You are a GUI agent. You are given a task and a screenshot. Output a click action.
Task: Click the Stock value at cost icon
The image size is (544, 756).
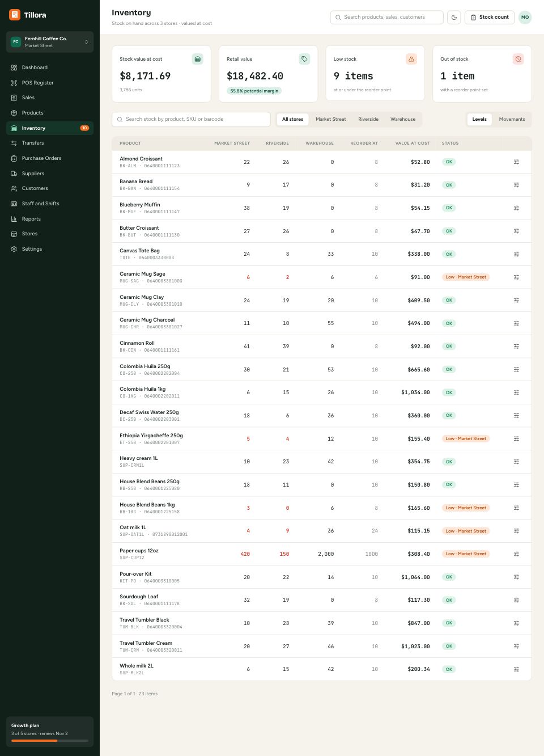click(x=197, y=59)
